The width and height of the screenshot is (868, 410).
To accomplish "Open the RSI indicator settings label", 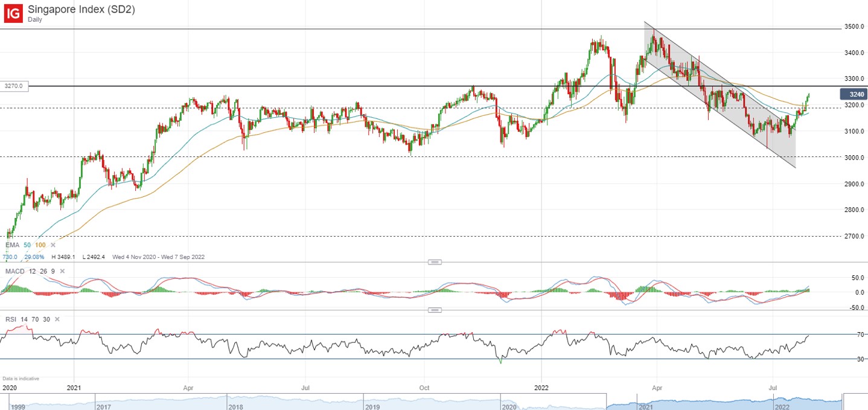I will point(10,319).
